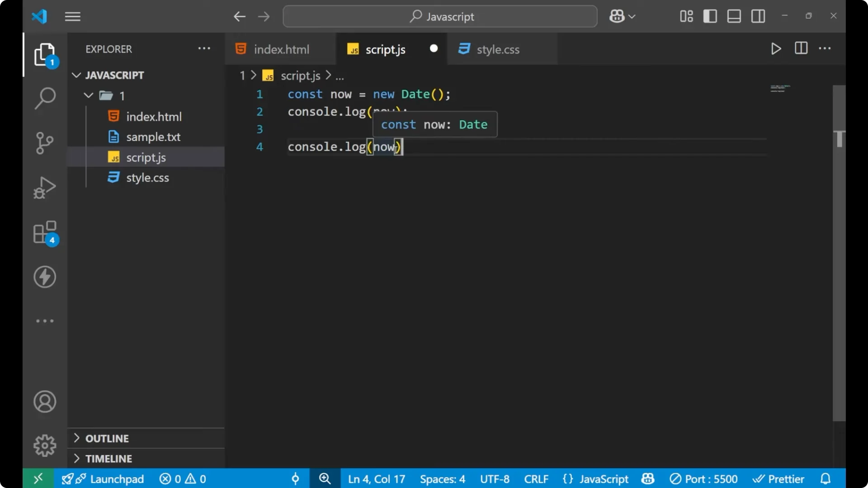Open the Manage settings gear
The image size is (868, 488).
point(44,445)
